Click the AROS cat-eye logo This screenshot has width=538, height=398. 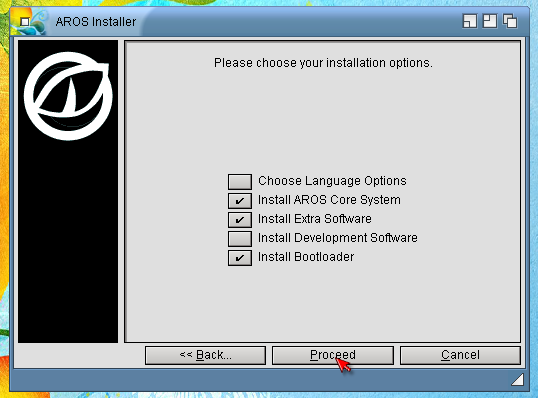(68, 96)
